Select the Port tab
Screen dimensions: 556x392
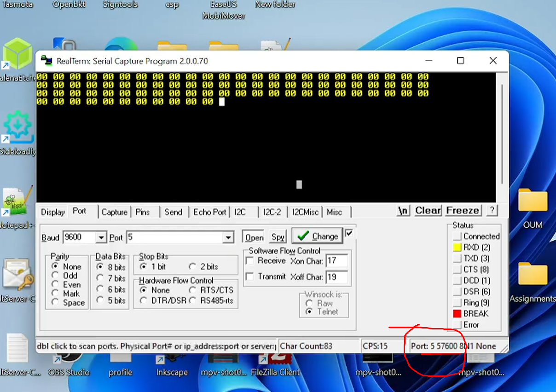coord(79,211)
